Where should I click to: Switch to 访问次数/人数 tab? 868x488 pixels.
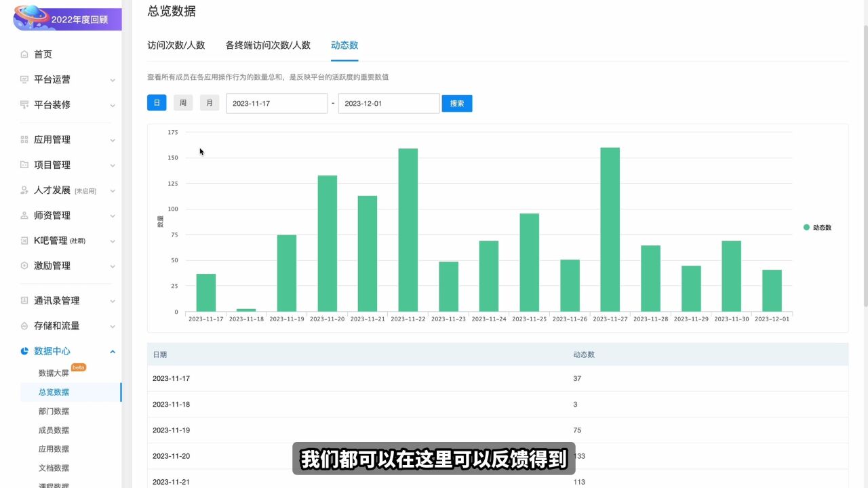point(176,45)
